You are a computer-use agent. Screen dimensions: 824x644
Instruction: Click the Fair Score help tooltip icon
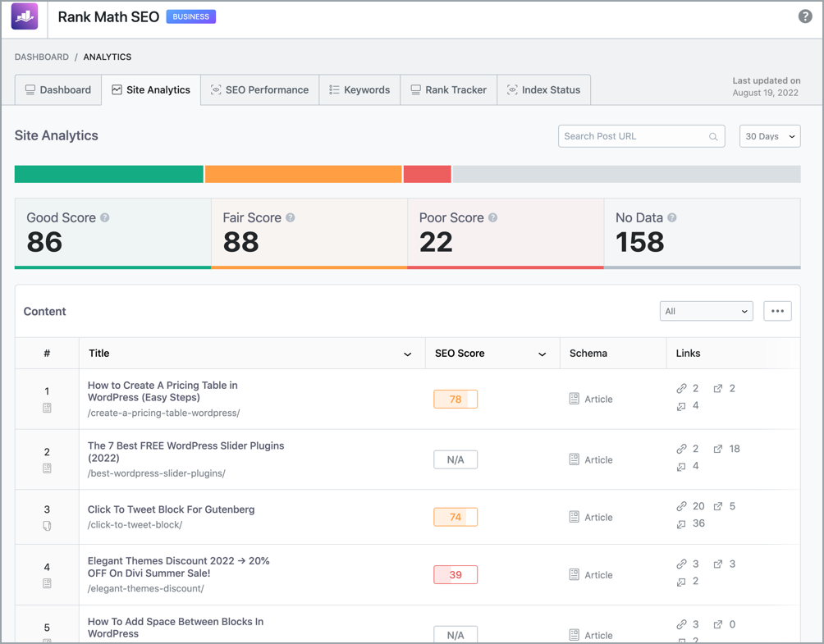(291, 218)
